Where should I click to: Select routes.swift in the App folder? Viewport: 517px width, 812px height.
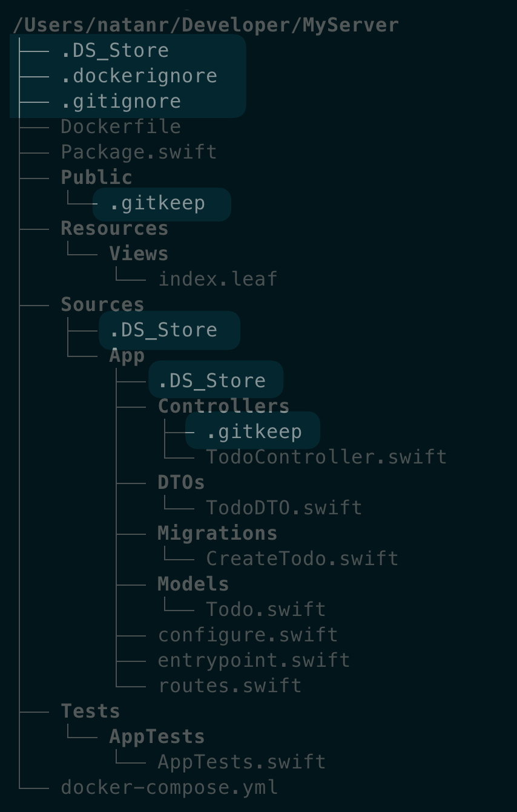coord(229,686)
